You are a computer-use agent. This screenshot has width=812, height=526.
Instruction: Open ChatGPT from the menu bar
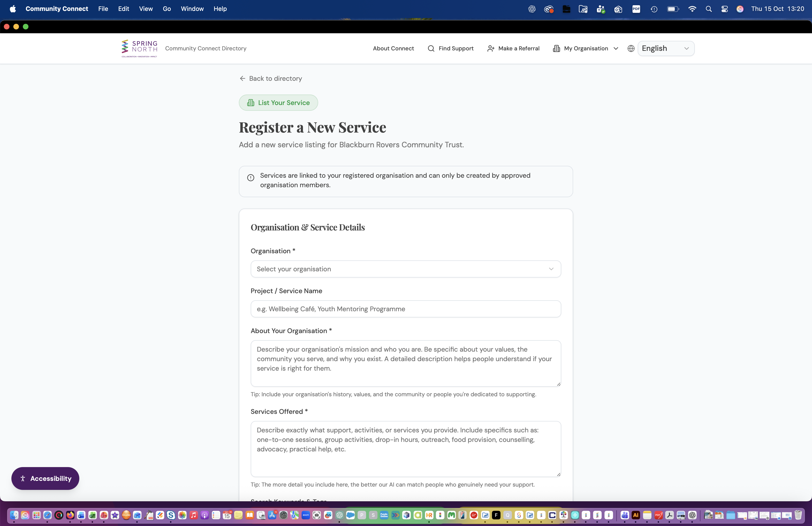click(532, 9)
